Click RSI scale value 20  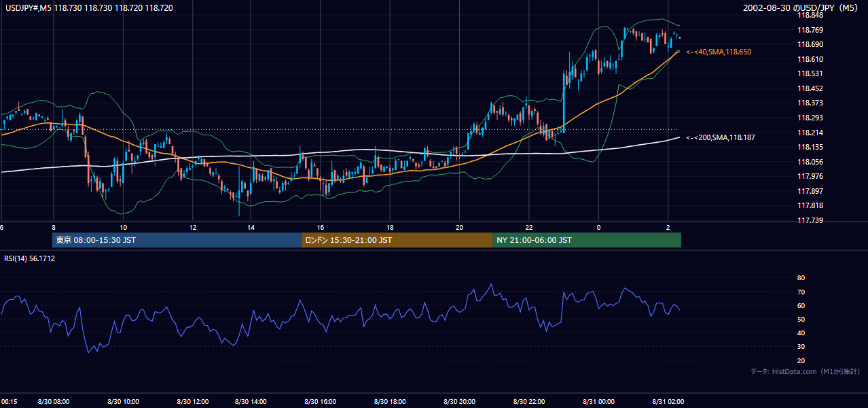(801, 360)
